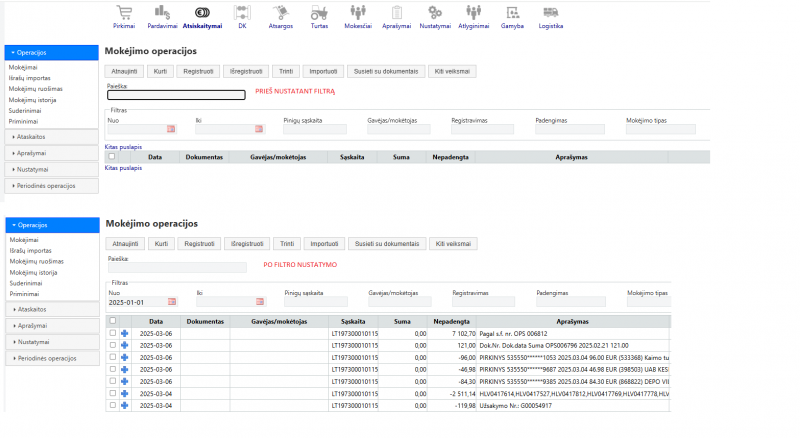Expand Periodinės operacijos in unfiltered view sidebar
The image size is (800, 438).
[x=52, y=186]
